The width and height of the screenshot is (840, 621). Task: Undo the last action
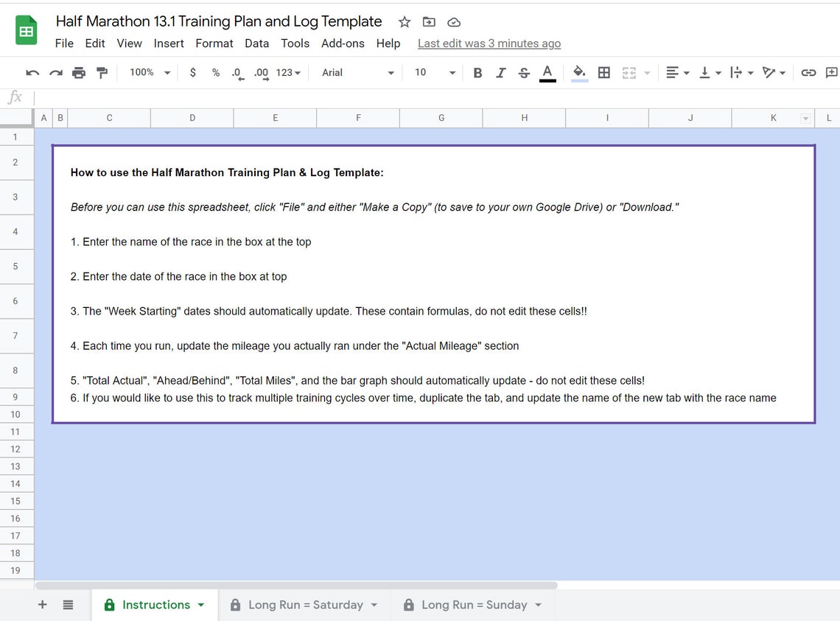click(x=31, y=72)
